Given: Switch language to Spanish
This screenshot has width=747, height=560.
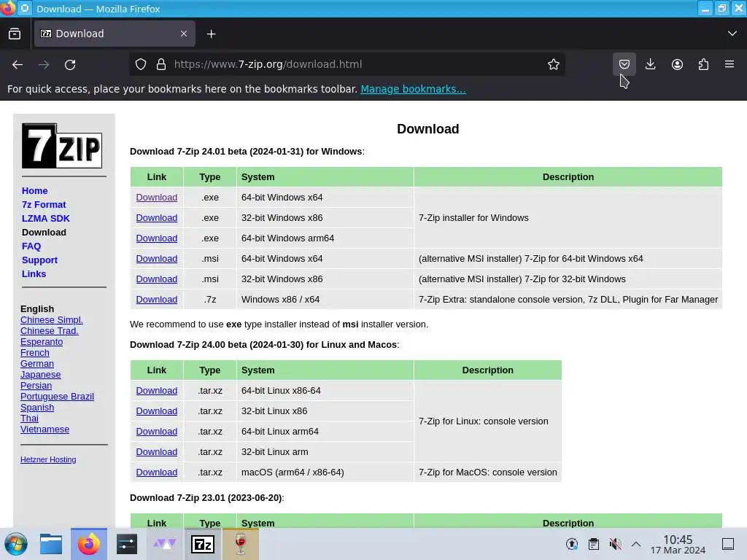Looking at the screenshot, I should (37, 408).
